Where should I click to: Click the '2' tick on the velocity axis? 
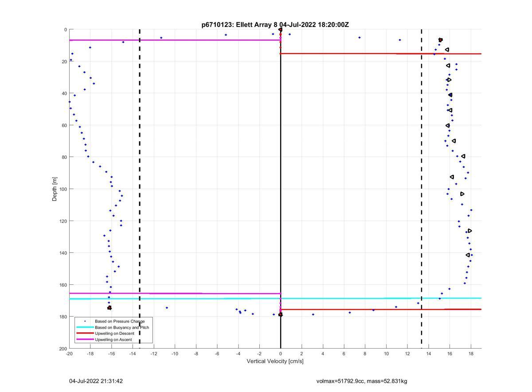click(x=301, y=353)
